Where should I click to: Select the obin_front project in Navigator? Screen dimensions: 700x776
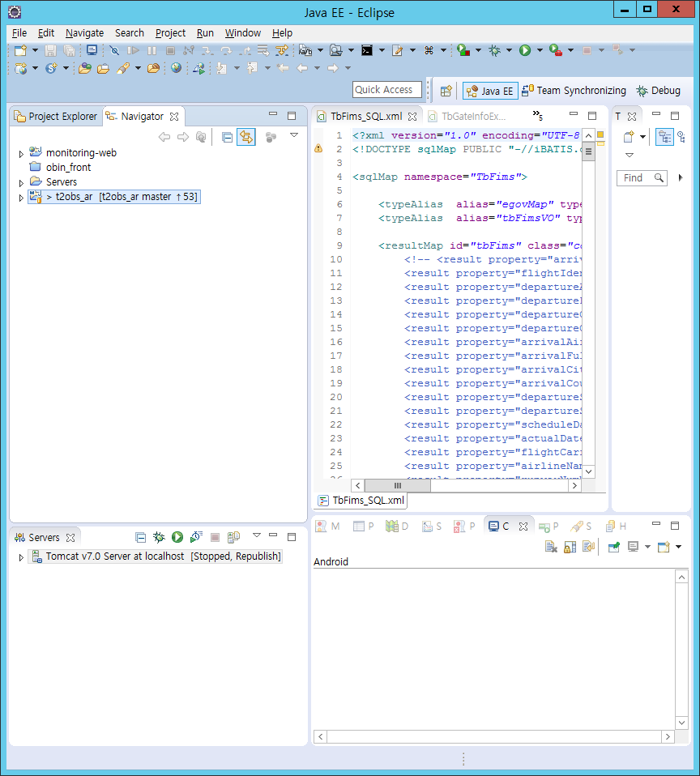click(x=68, y=168)
